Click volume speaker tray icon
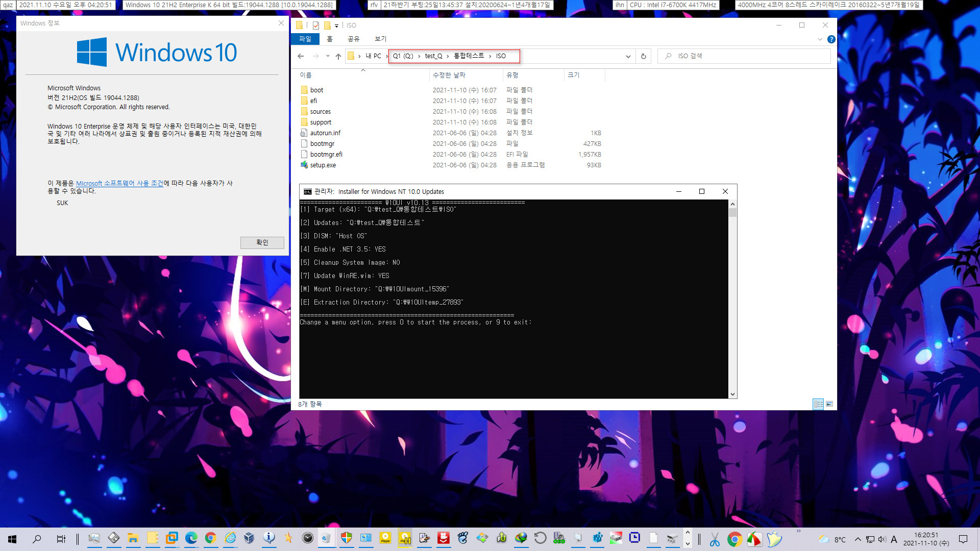This screenshot has height=551, width=980. pos(882,539)
